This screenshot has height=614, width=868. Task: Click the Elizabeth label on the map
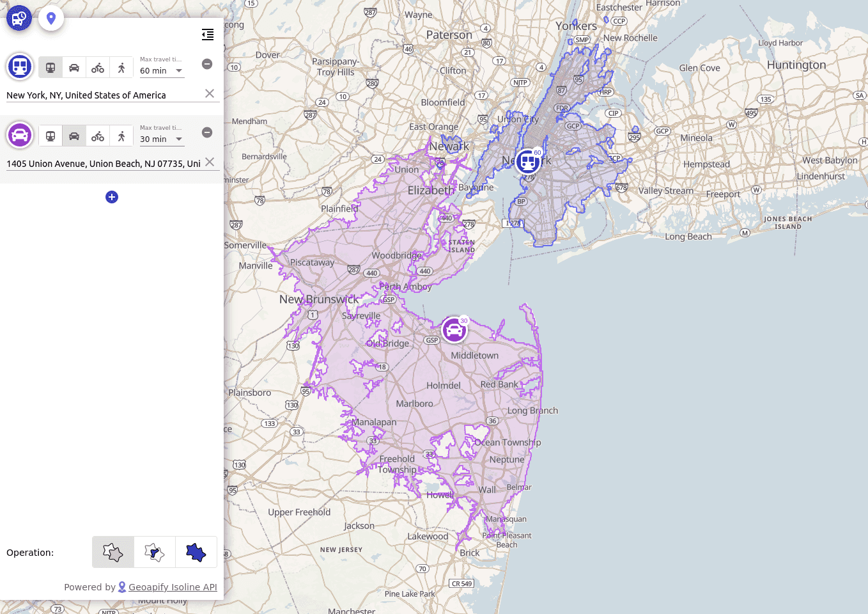431,191
